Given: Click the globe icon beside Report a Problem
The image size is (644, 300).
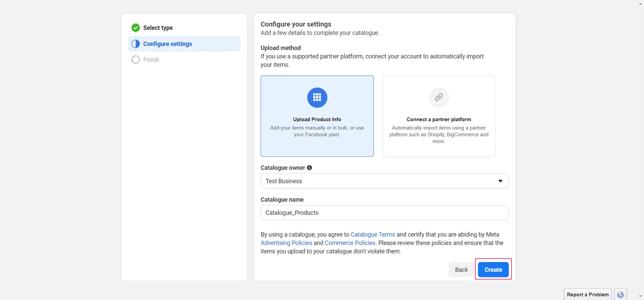Looking at the screenshot, I should pyautogui.click(x=621, y=294).
